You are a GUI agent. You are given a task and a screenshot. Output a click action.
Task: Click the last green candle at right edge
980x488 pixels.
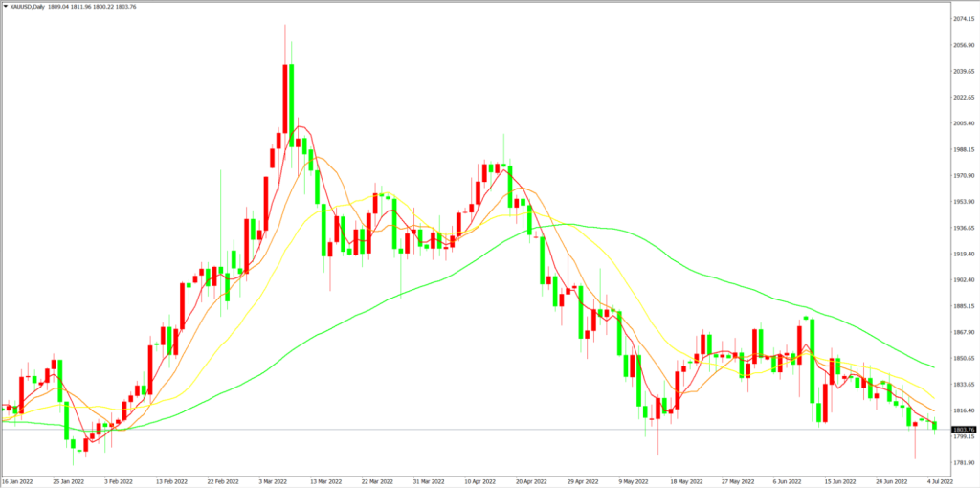935,426
